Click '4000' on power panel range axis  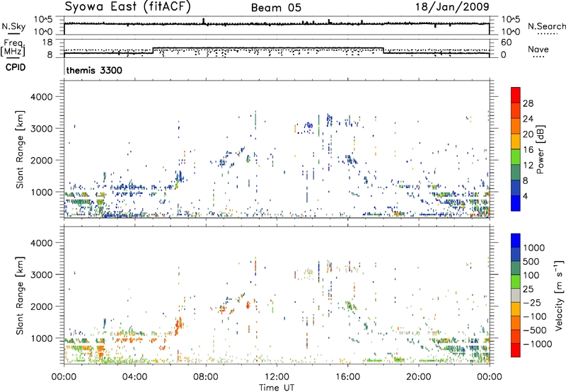pos(42,97)
